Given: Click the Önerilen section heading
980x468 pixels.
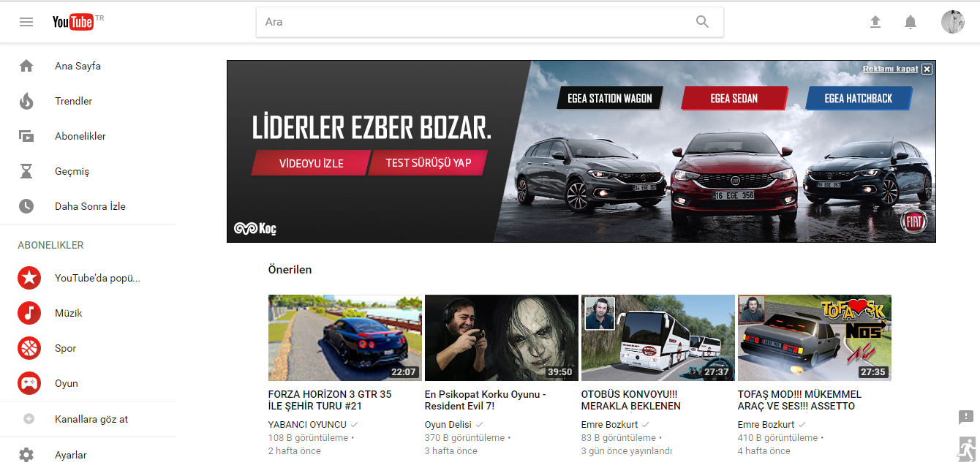Looking at the screenshot, I should 290,269.
